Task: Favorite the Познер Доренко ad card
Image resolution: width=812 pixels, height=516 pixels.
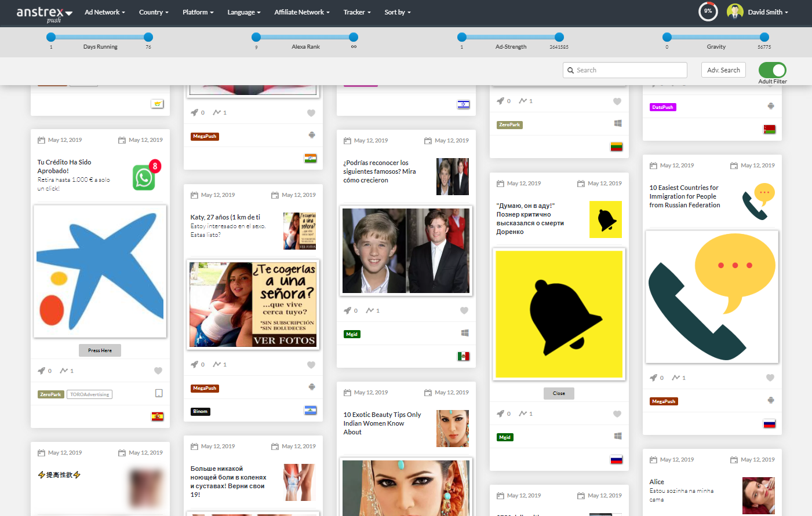Action: click(617, 413)
